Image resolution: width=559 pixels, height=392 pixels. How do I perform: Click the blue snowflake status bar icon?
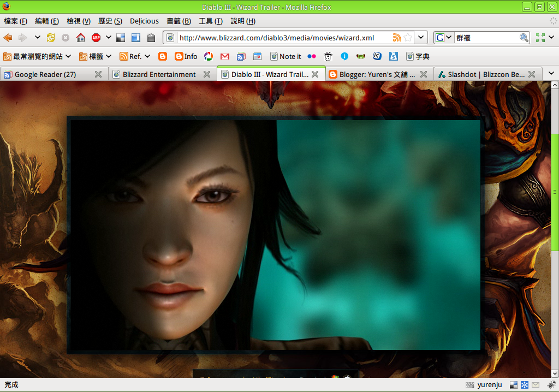525,385
